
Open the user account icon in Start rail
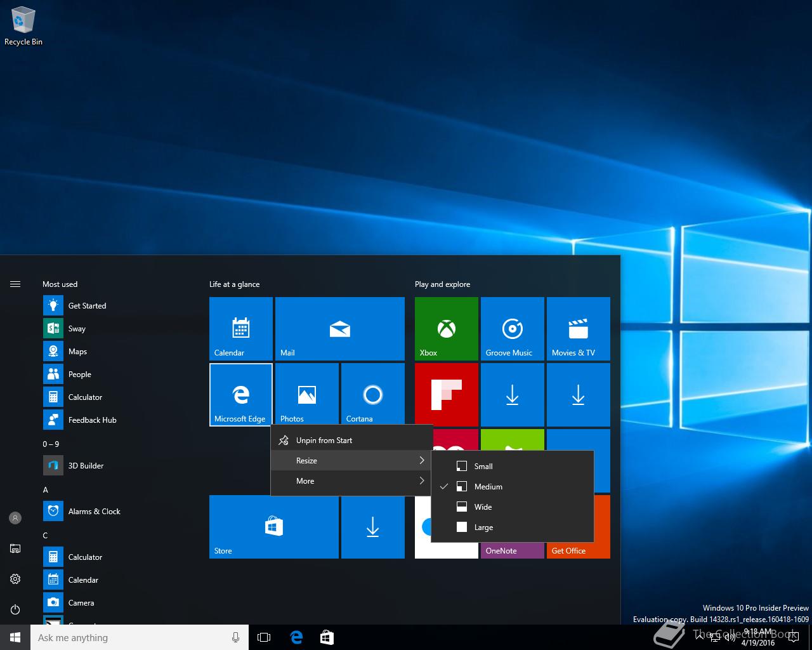pos(15,518)
